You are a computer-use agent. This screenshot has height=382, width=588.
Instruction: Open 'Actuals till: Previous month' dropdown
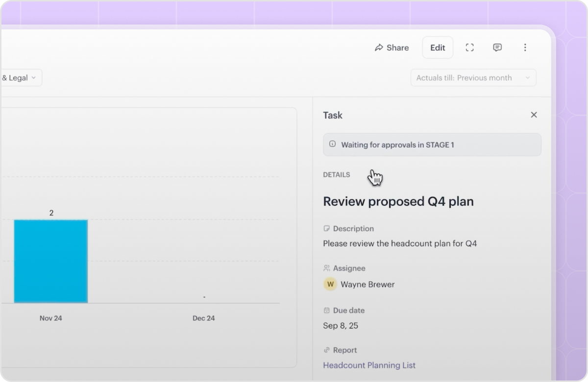point(473,77)
